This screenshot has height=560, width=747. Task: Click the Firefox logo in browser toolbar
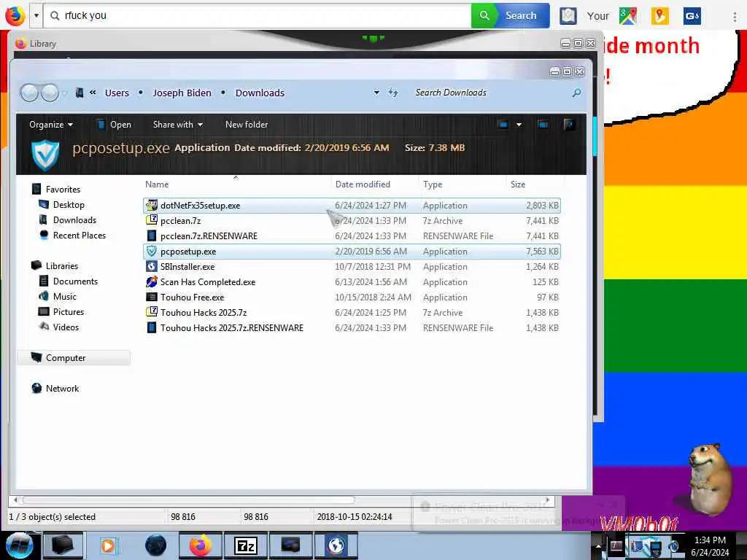point(15,15)
